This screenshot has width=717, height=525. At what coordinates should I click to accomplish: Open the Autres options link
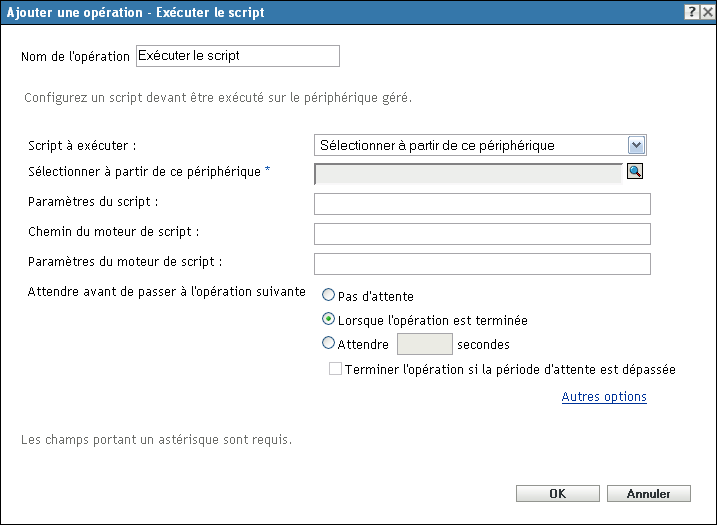604,396
